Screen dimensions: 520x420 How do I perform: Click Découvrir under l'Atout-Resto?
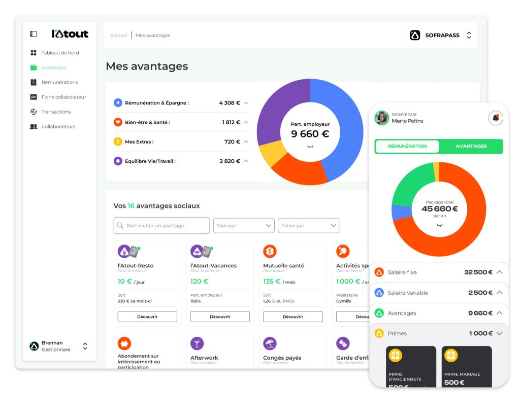pos(147,317)
